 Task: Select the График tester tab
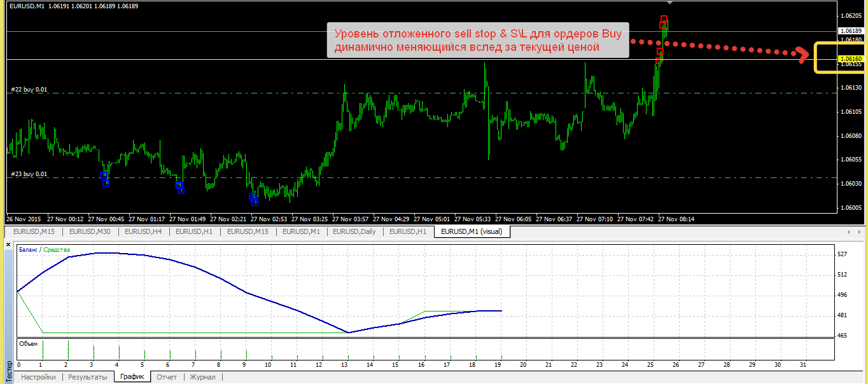tap(132, 377)
